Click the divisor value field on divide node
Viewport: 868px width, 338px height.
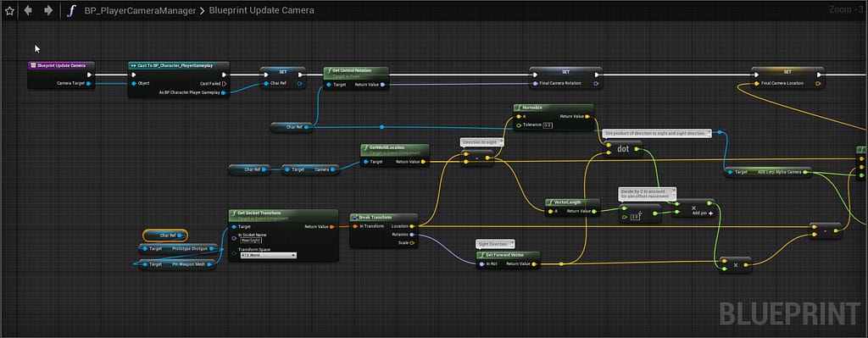(635, 218)
